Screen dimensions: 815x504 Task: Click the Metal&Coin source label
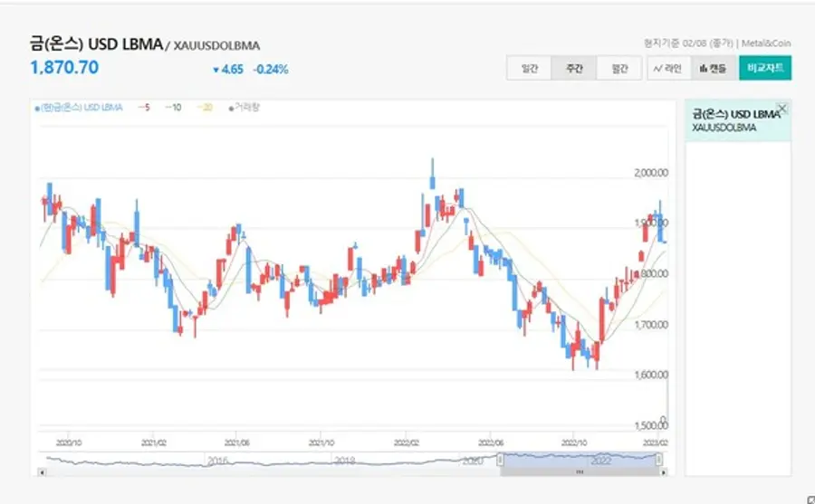tap(766, 43)
